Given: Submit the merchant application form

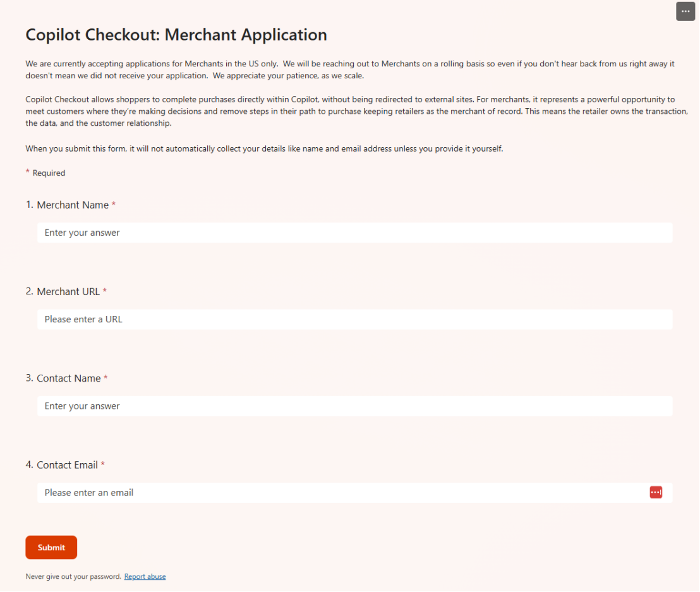Looking at the screenshot, I should coord(51,547).
